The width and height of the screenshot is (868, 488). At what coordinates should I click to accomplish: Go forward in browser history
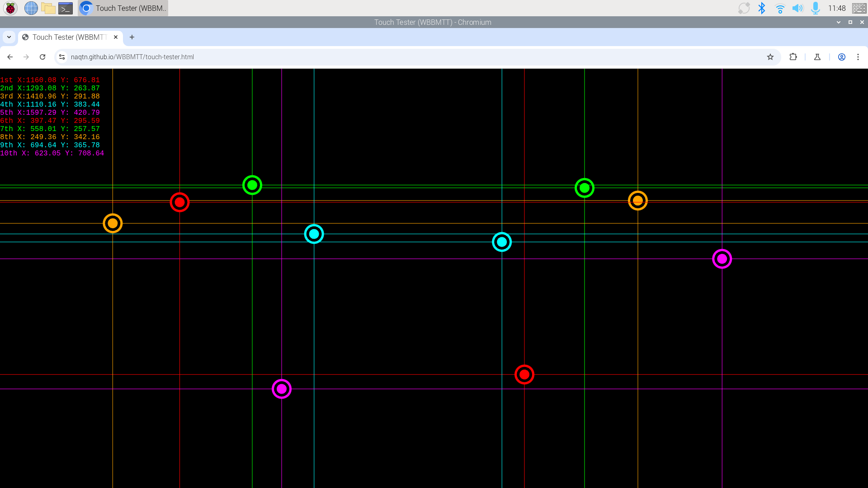(26, 57)
